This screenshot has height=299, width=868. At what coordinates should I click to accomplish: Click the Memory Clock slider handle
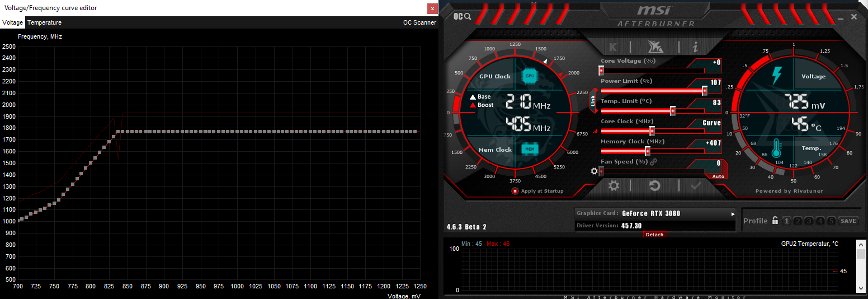(x=648, y=151)
